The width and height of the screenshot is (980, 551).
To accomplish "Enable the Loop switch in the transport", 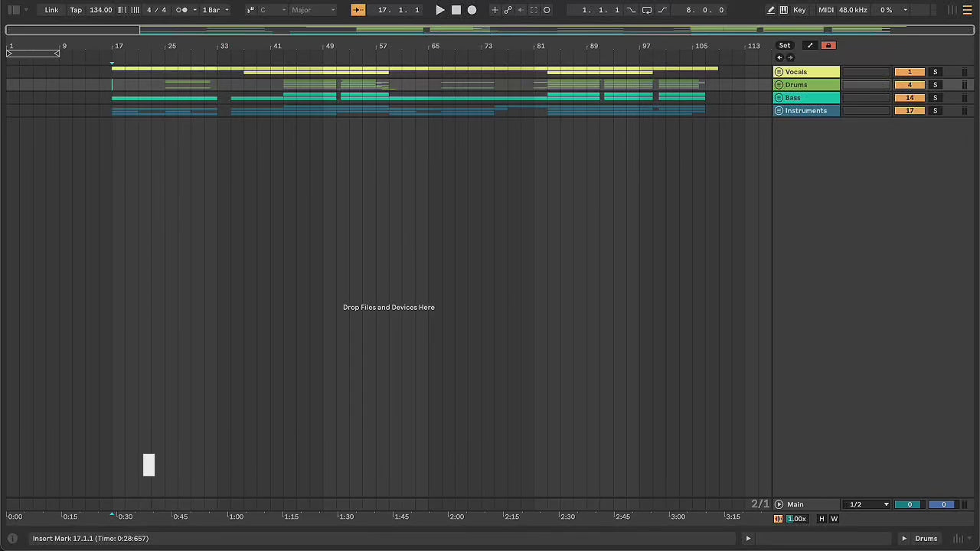I will (647, 10).
